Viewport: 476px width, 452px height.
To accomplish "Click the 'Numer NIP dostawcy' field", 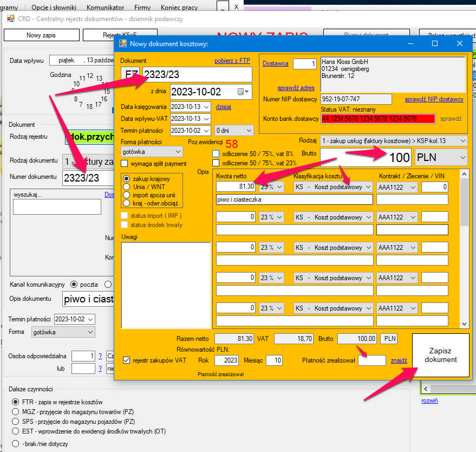I will (x=356, y=99).
